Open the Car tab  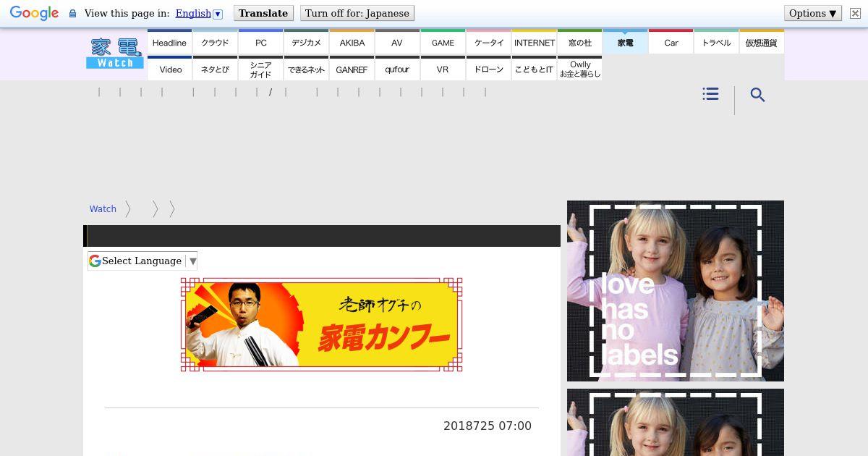671,42
